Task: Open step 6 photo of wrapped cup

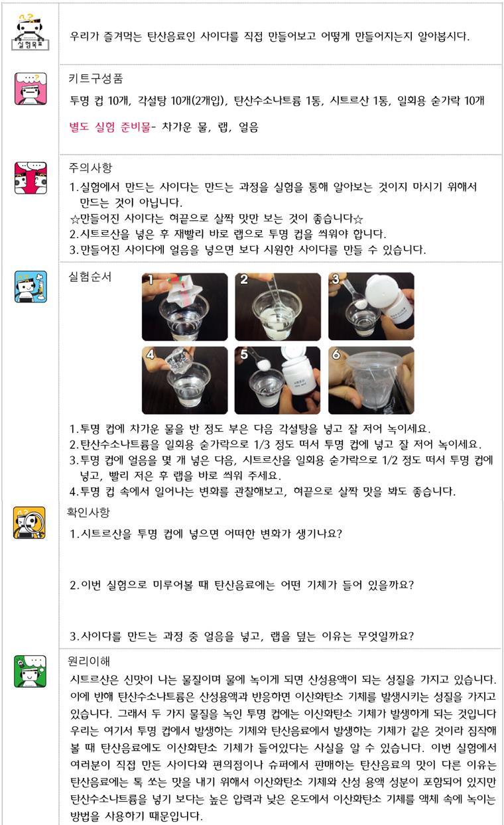Action: click(x=371, y=381)
